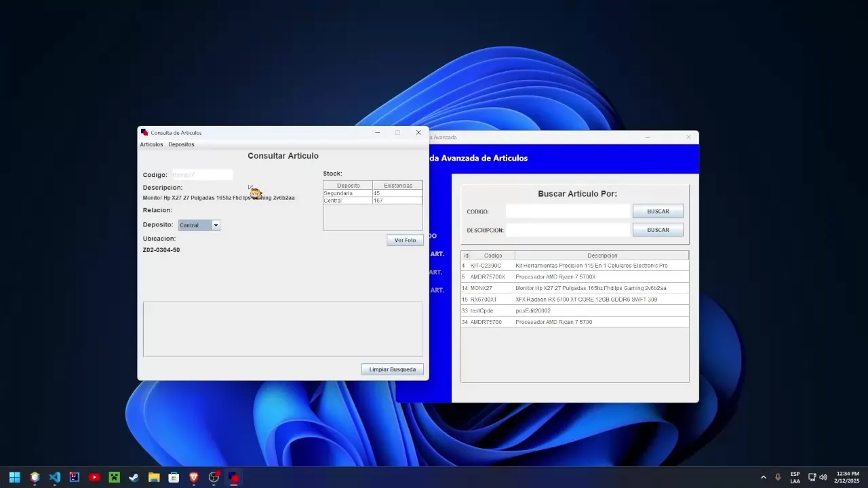Click the Descripcion column header in results table
Image resolution: width=868 pixels, height=488 pixels.
[x=602, y=256]
